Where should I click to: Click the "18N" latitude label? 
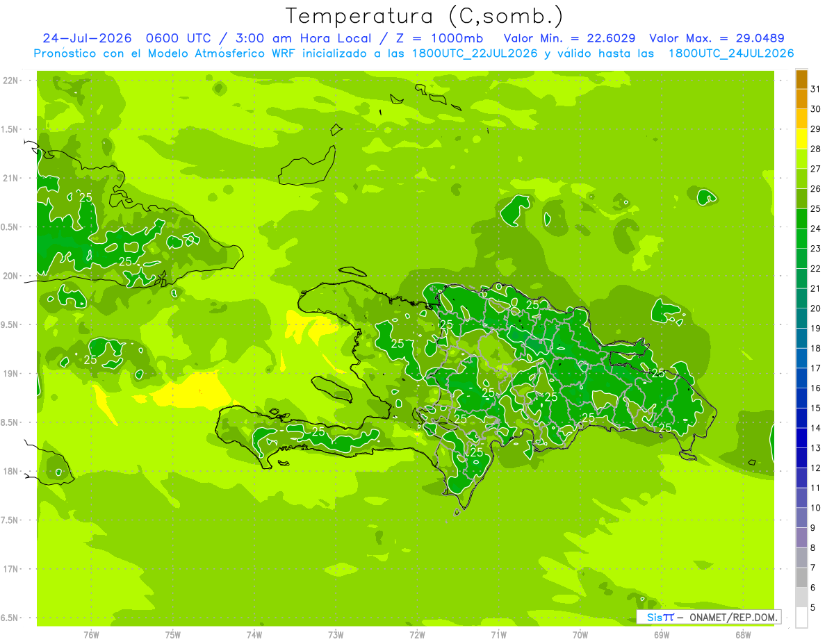(x=11, y=471)
